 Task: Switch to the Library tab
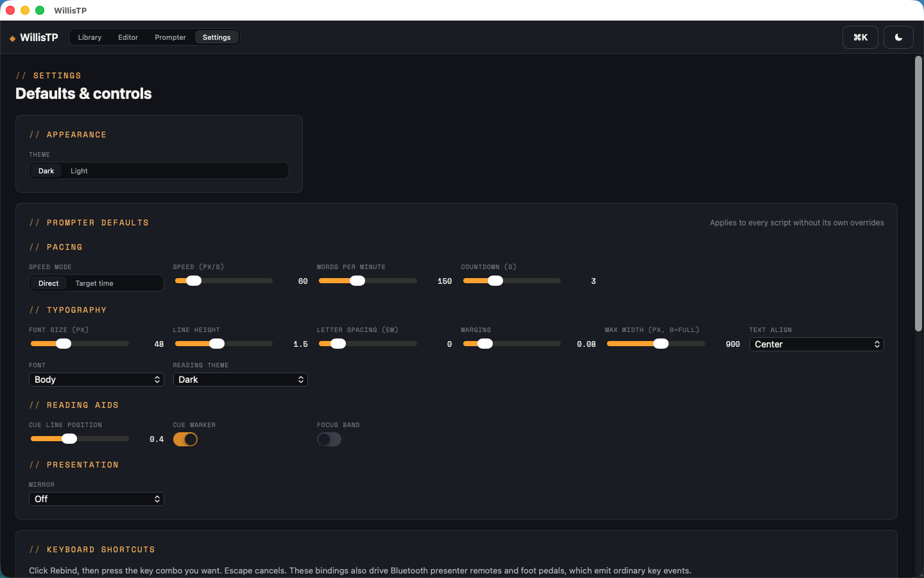pyautogui.click(x=90, y=37)
